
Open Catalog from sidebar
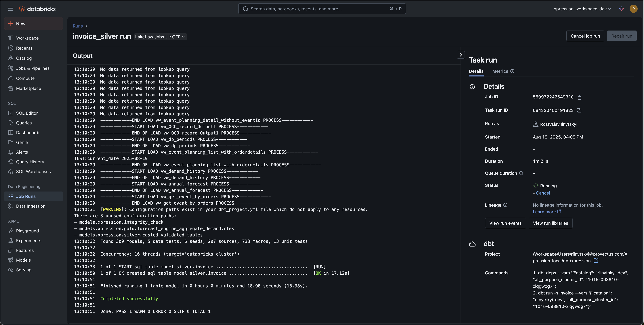click(x=34, y=58)
